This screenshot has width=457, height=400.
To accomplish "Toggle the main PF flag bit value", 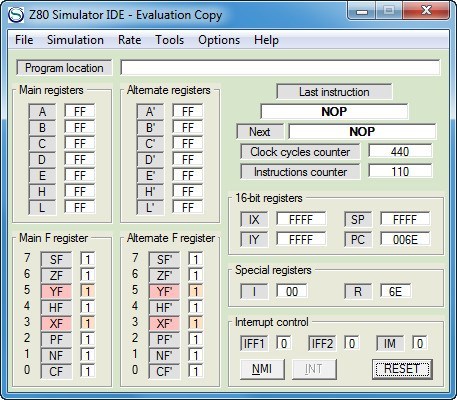I will coord(88,339).
